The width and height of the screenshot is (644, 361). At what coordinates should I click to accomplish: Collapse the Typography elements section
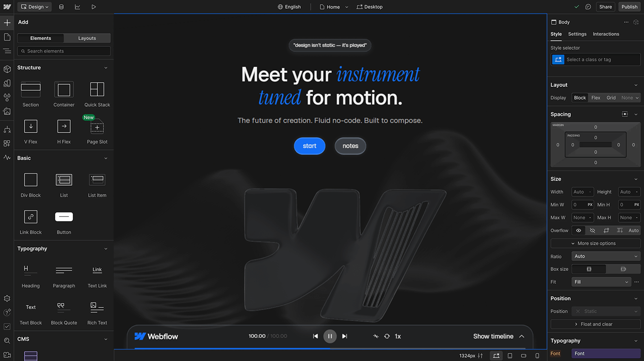click(x=106, y=248)
